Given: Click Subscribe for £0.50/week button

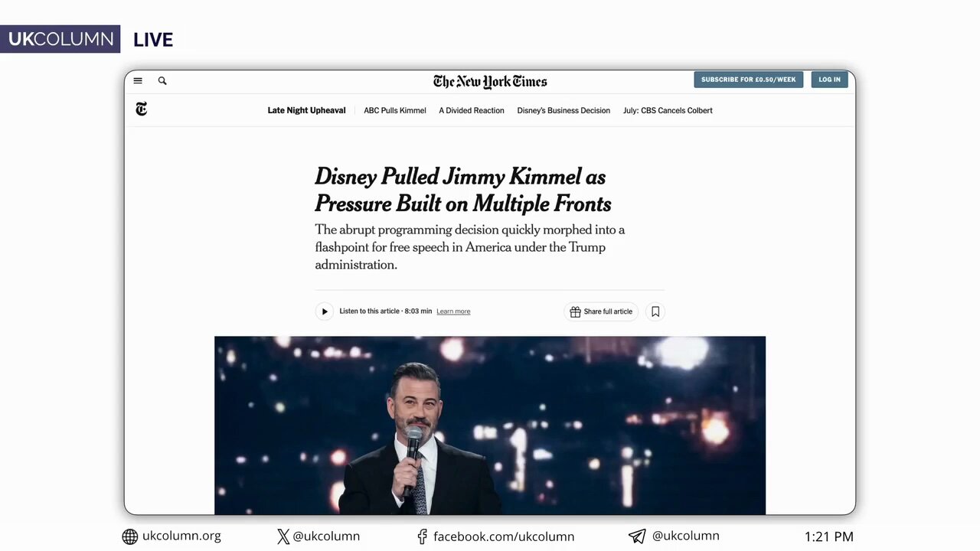Looking at the screenshot, I should click(749, 80).
